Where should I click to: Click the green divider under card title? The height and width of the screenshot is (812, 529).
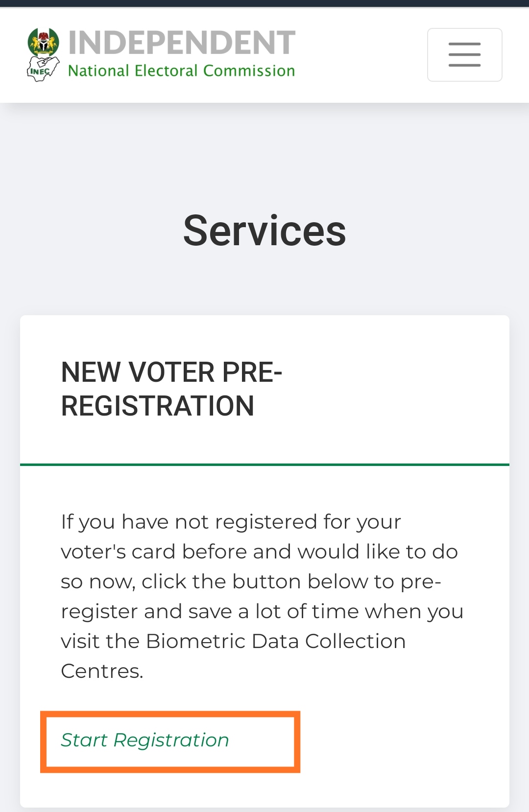[x=264, y=464]
